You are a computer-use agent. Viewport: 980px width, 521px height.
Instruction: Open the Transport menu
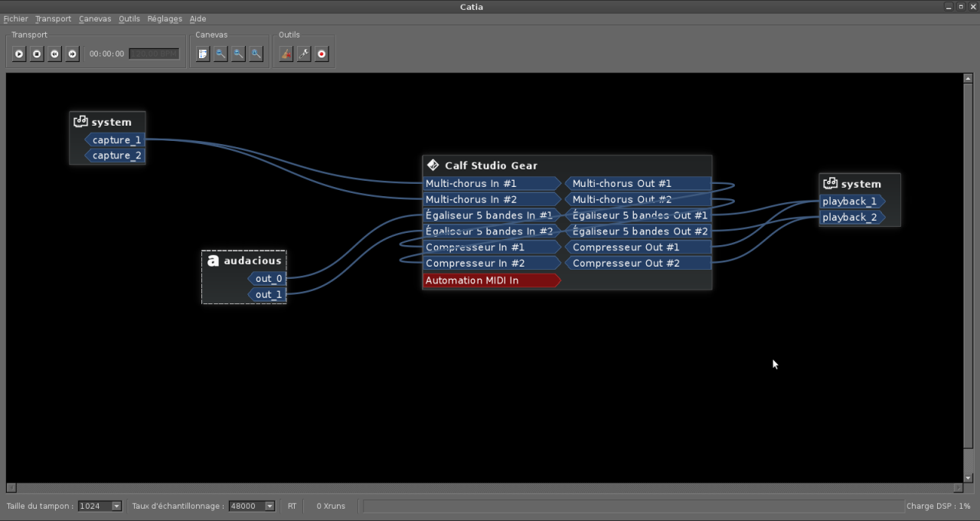53,18
